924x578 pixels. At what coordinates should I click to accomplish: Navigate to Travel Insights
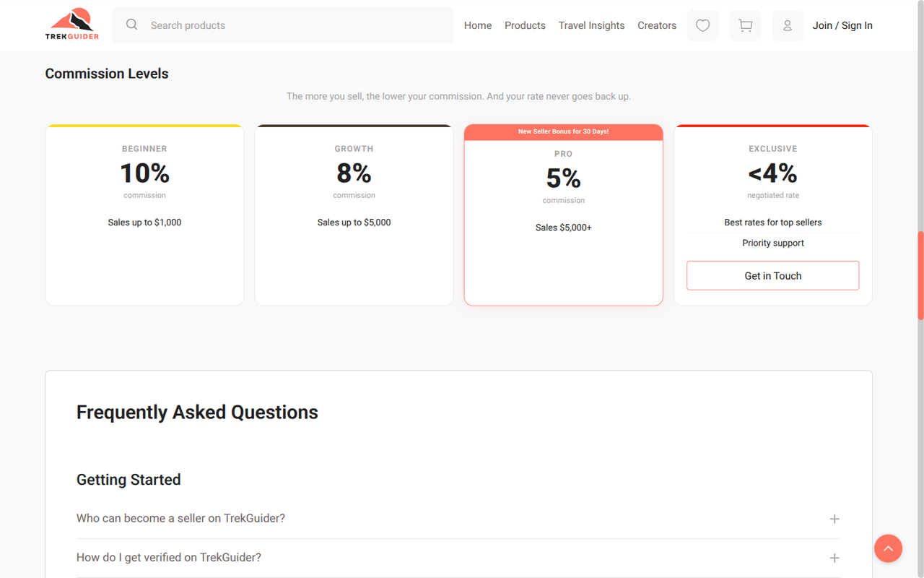(x=591, y=25)
